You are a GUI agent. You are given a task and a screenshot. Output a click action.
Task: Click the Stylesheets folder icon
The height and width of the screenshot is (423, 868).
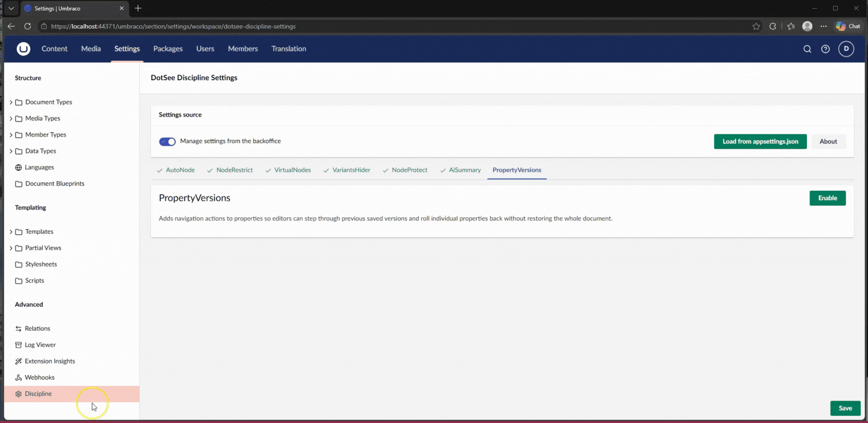point(19,264)
